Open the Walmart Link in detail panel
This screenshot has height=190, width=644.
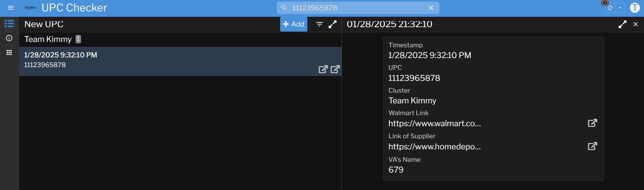point(592,123)
